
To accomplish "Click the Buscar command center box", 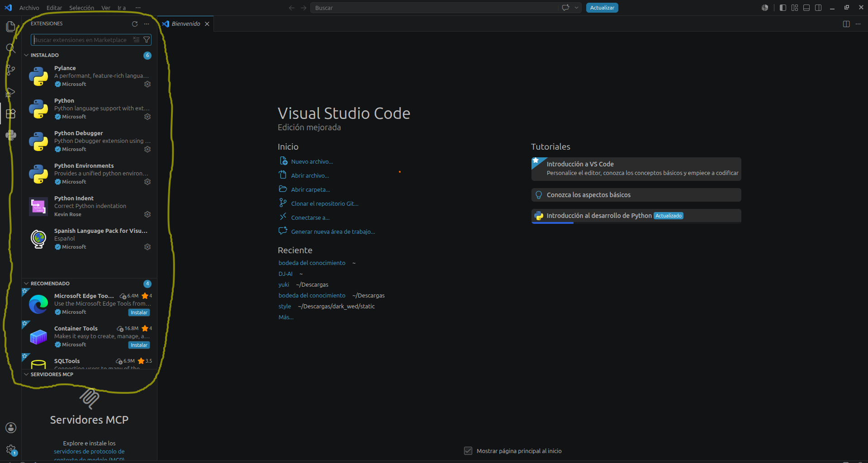I will [x=434, y=8].
